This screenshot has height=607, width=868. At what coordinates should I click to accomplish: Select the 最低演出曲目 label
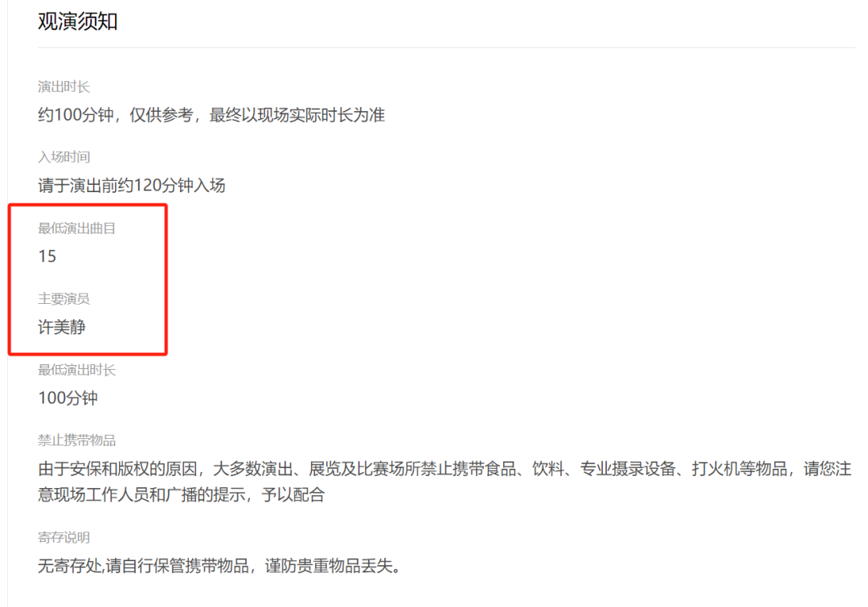coord(76,228)
